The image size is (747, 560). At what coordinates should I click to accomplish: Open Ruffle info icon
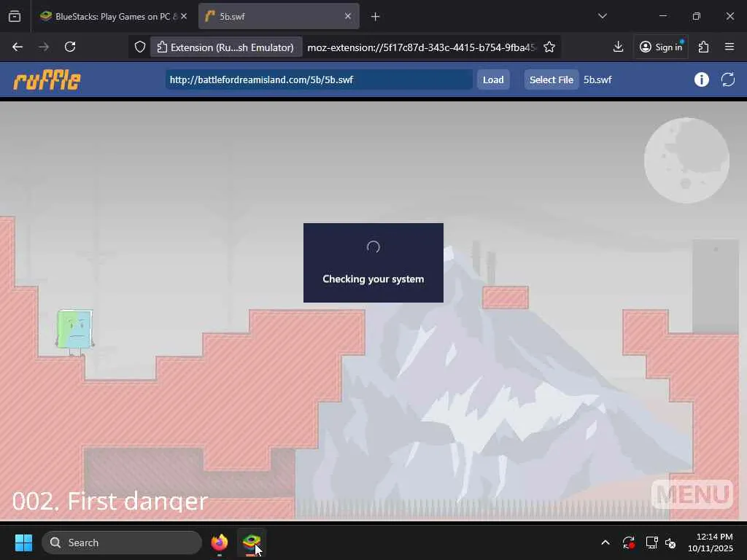pyautogui.click(x=701, y=79)
